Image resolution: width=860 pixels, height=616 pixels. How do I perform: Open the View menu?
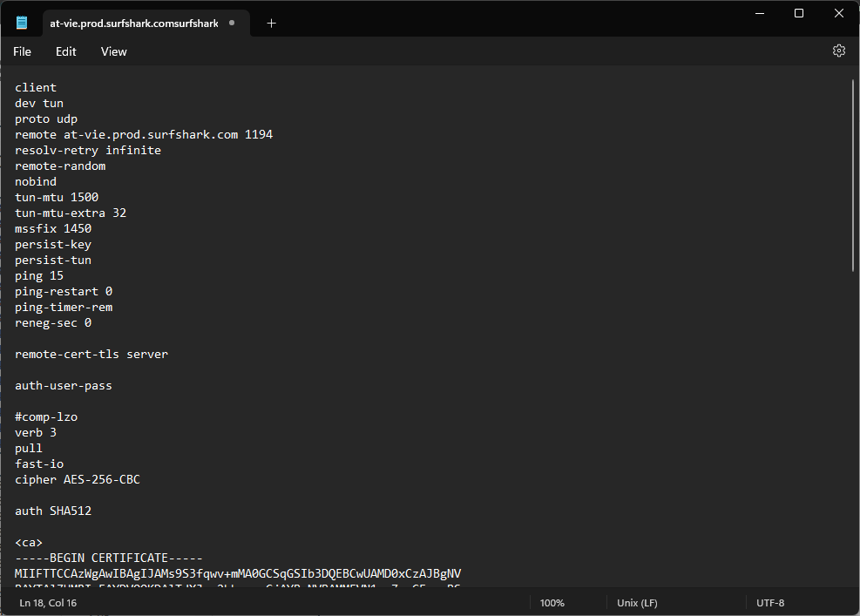pos(114,51)
